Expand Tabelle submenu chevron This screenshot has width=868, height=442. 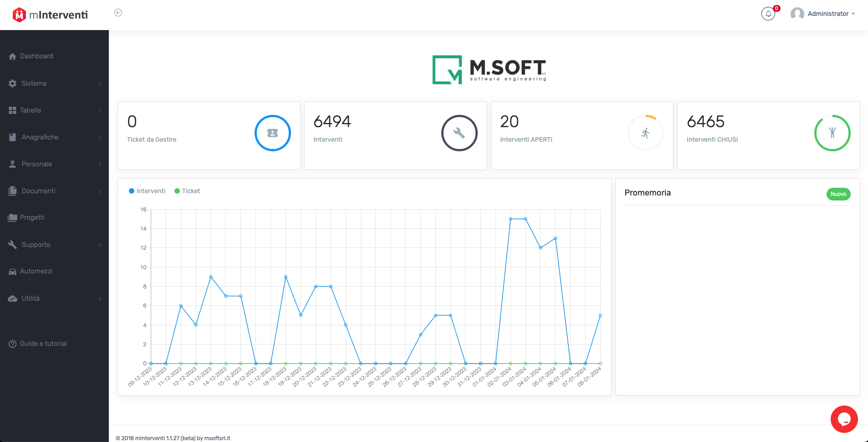[100, 110]
